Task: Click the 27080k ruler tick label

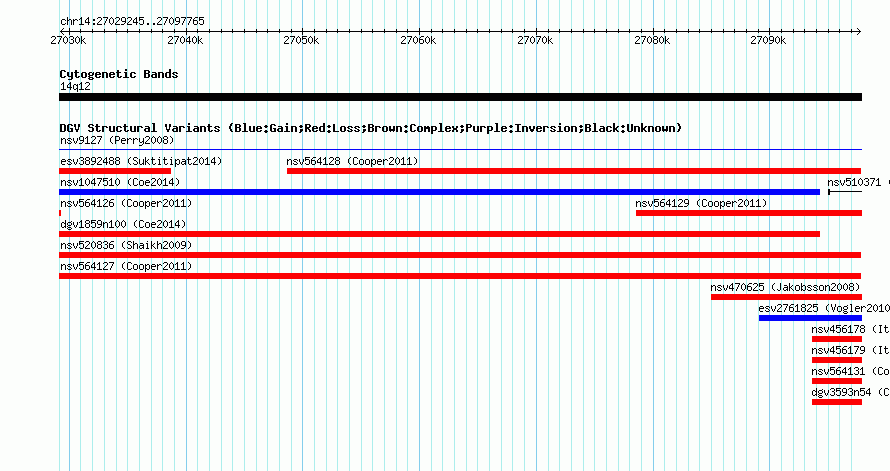Action: click(x=652, y=40)
